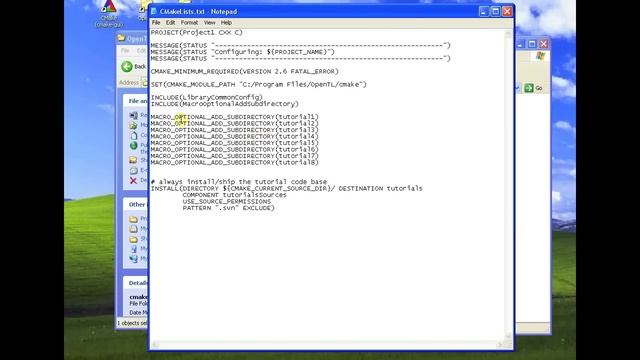Click the line ending with tutorial4
The image size is (640, 360).
coord(234,137)
